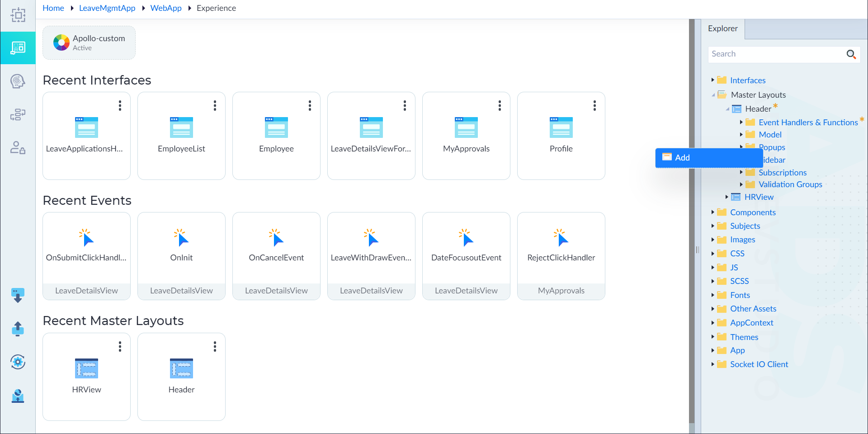Open Employee card three-dot menu
Image resolution: width=868 pixels, height=434 pixels.
tap(310, 106)
